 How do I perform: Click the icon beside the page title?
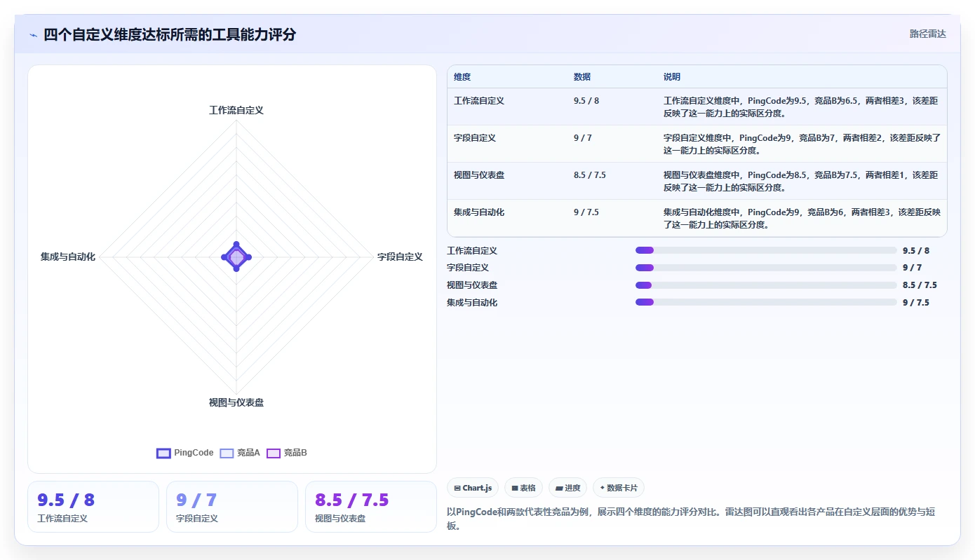tap(33, 34)
